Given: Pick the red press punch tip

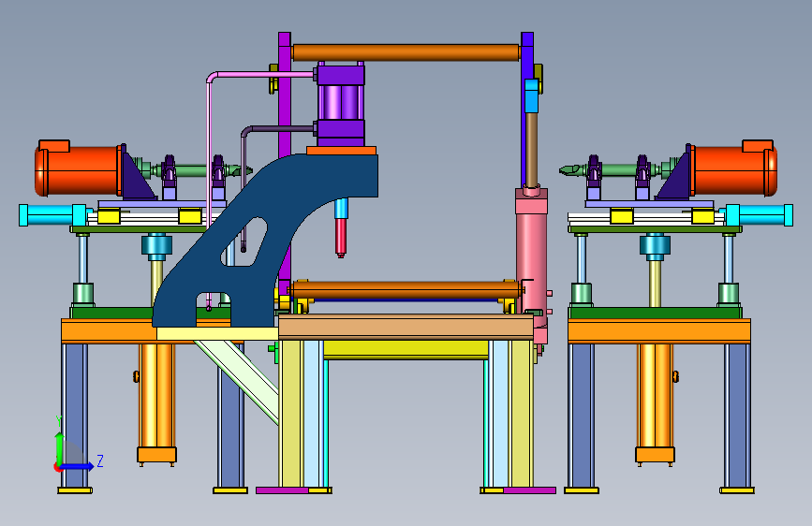Looking at the screenshot, I should (x=340, y=237).
